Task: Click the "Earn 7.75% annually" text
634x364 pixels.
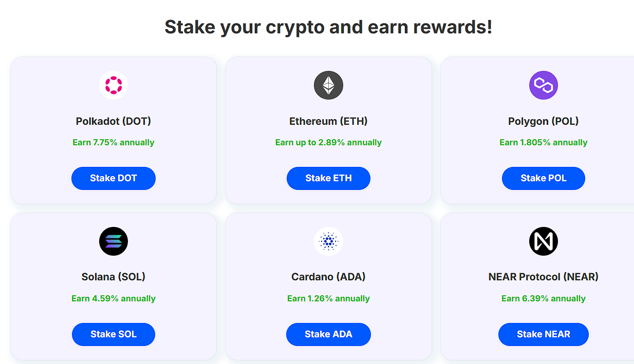Action: click(114, 142)
